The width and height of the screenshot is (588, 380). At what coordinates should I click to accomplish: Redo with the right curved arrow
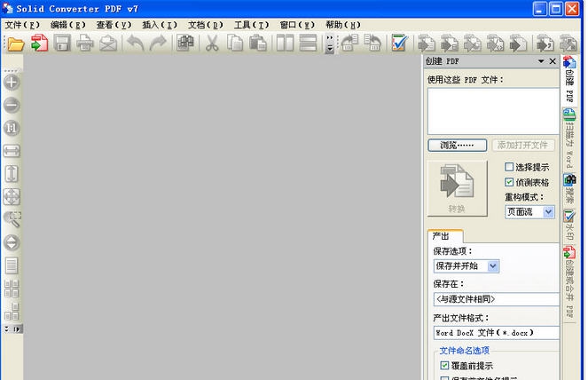click(x=158, y=43)
